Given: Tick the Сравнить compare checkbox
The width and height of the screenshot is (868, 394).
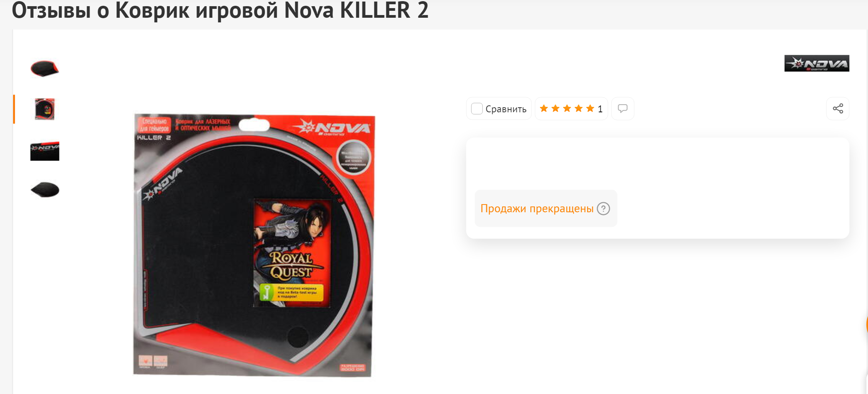Looking at the screenshot, I should coord(477,109).
